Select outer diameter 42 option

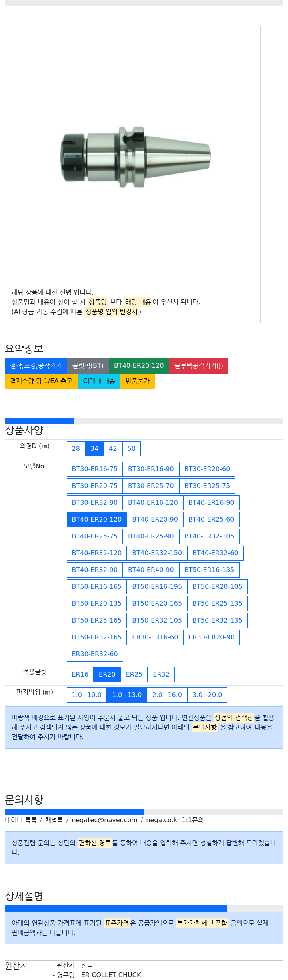113,448
